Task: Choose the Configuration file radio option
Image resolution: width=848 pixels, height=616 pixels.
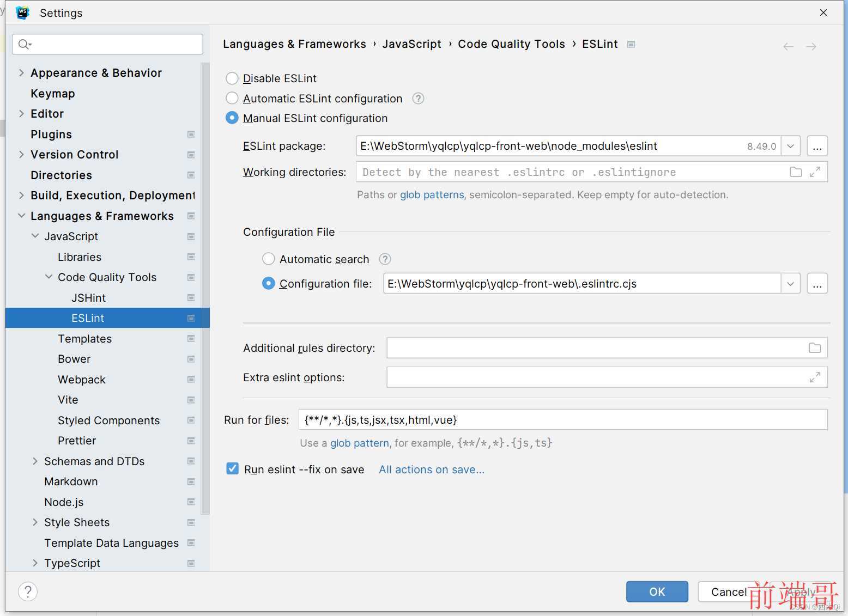Action: pyautogui.click(x=269, y=283)
